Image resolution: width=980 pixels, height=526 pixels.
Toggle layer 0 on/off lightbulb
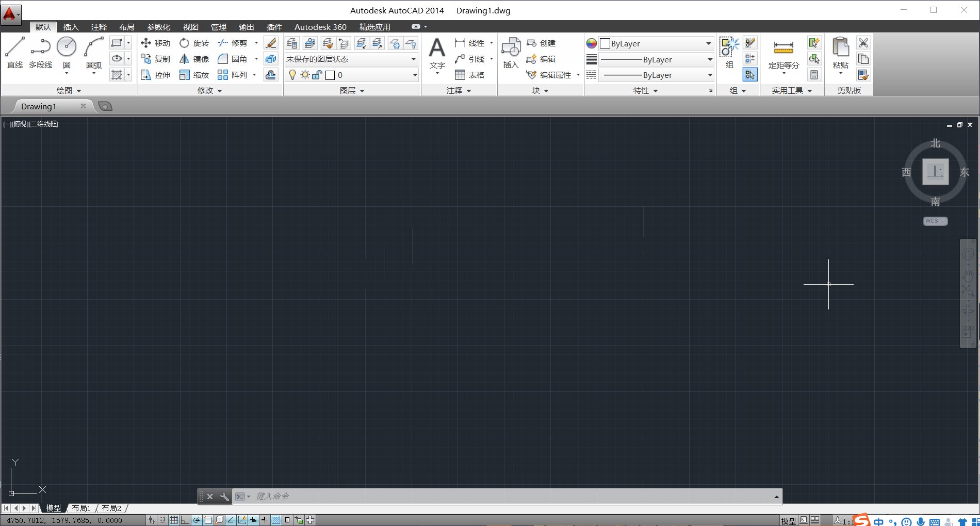pos(292,75)
